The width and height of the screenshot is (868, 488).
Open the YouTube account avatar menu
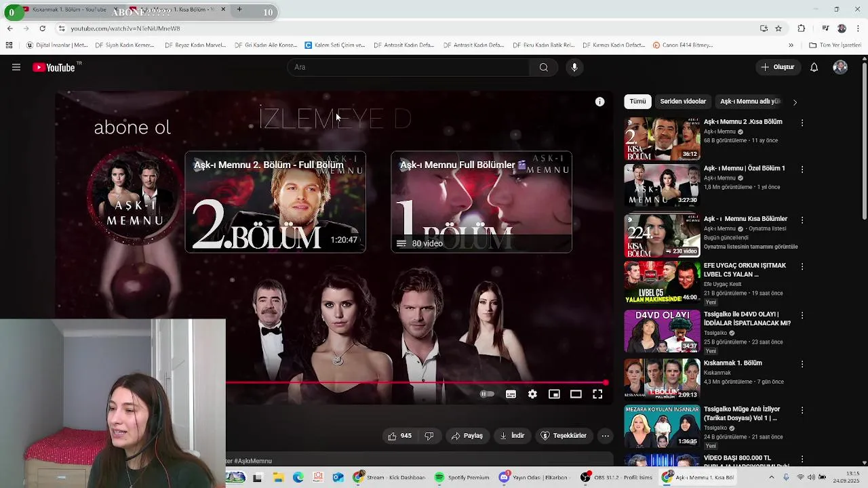pos(840,67)
